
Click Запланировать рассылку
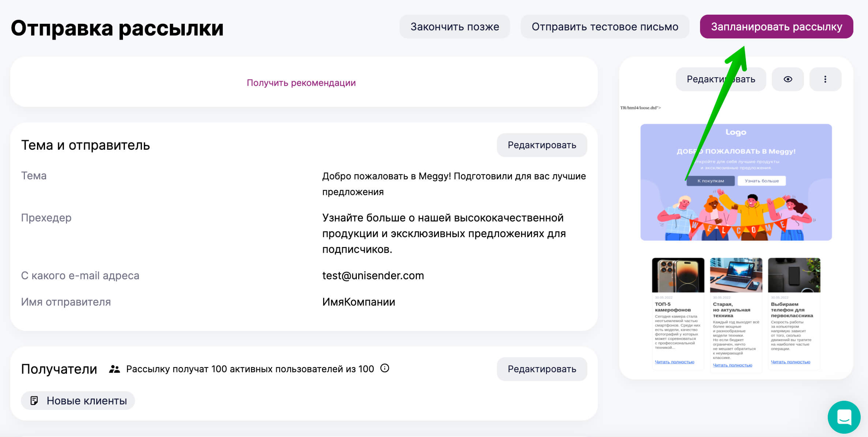(x=776, y=26)
